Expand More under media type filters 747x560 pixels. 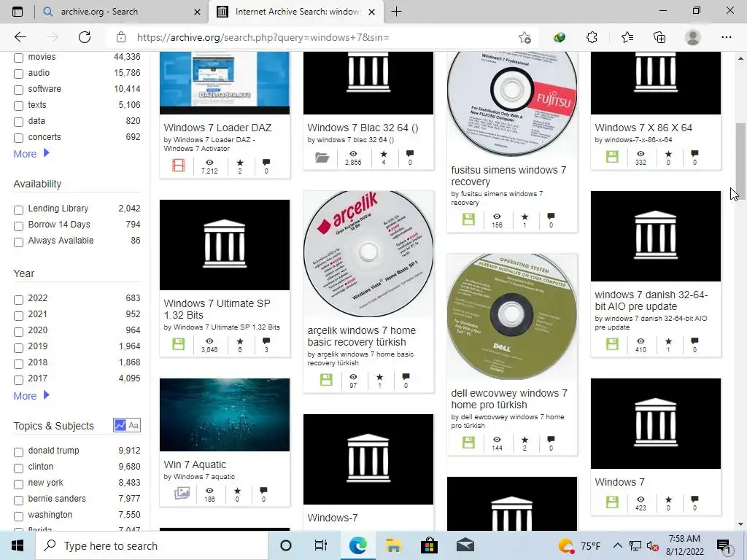(x=31, y=154)
